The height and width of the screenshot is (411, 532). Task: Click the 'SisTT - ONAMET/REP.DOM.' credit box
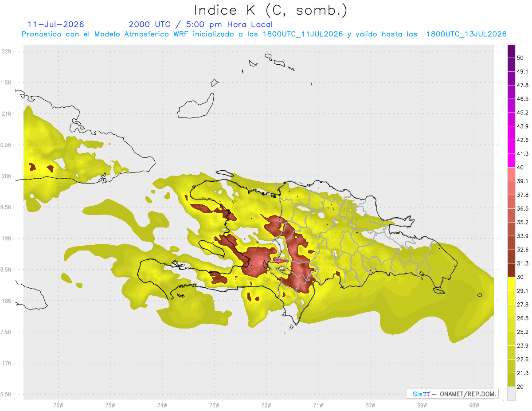click(452, 394)
